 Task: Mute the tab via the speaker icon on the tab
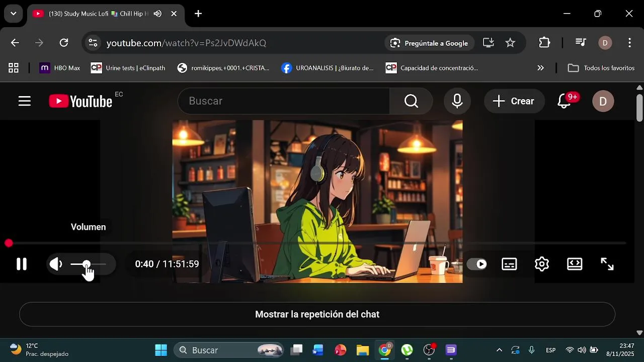point(157,14)
